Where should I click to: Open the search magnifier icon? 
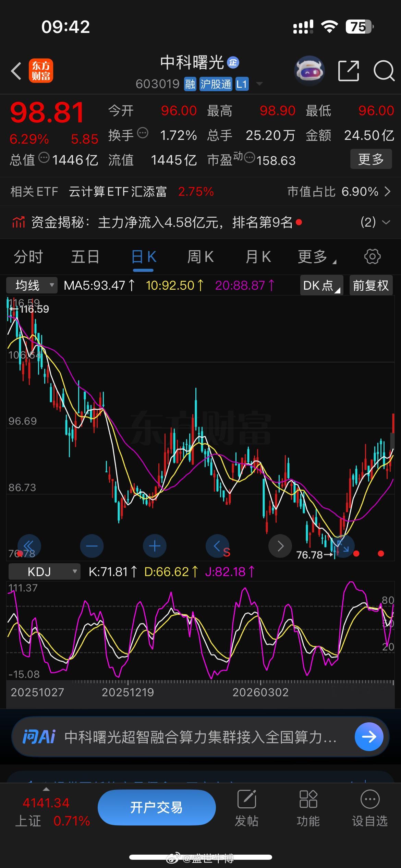coord(384,71)
